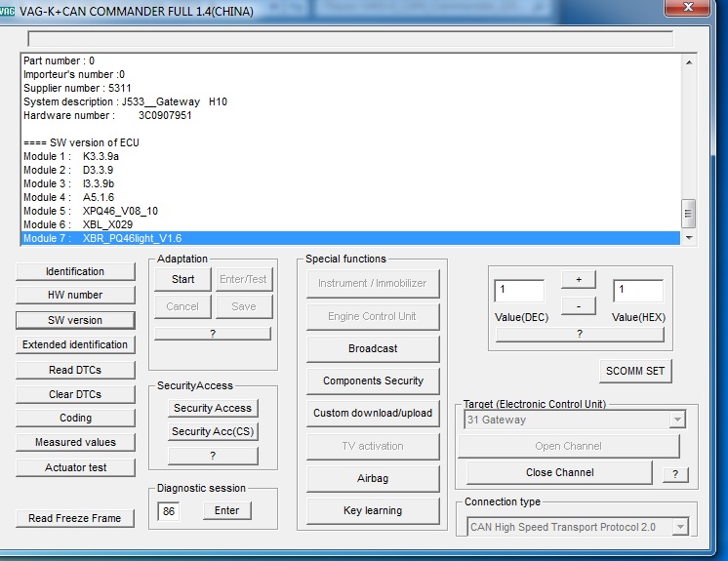Click the Close Channel button
Image resolution: width=728 pixels, height=561 pixels.
559,472
